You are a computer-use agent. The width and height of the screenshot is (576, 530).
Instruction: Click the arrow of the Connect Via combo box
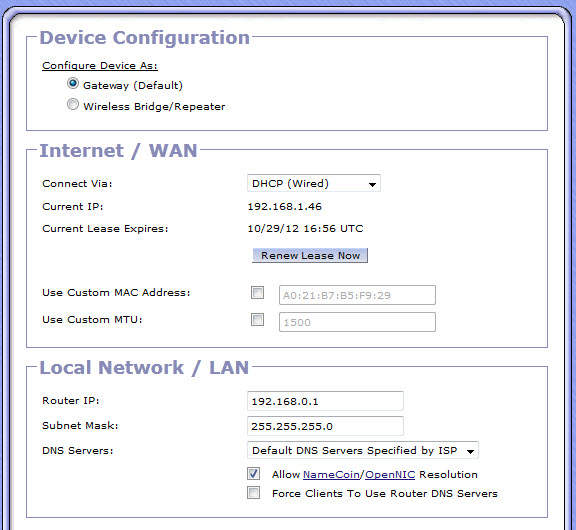372,184
